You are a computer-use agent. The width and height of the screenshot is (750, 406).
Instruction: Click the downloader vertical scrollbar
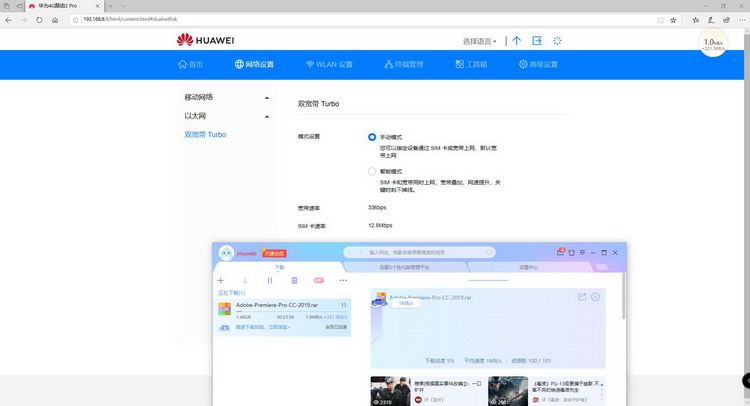coord(623,296)
